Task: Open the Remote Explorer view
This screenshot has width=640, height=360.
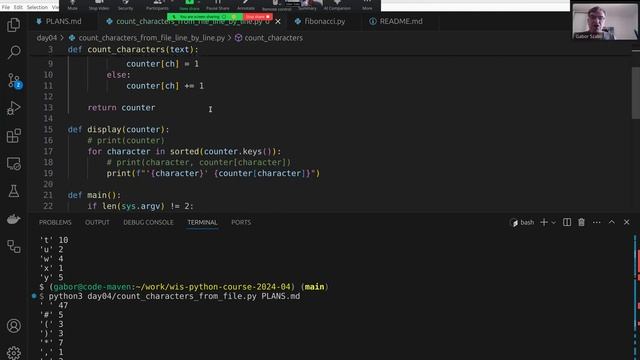Action: tap(13, 164)
